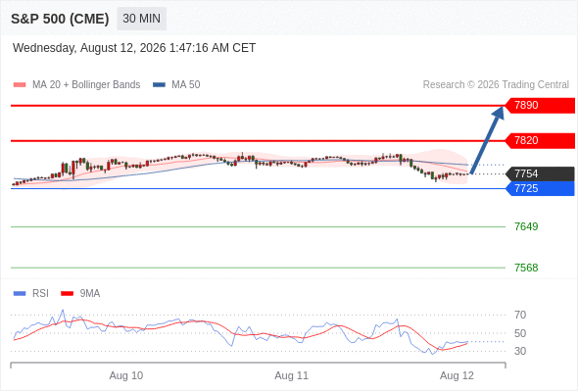Viewport: 578px width, 392px height.
Task: Click the Trading Central research credit
Action: click(496, 85)
